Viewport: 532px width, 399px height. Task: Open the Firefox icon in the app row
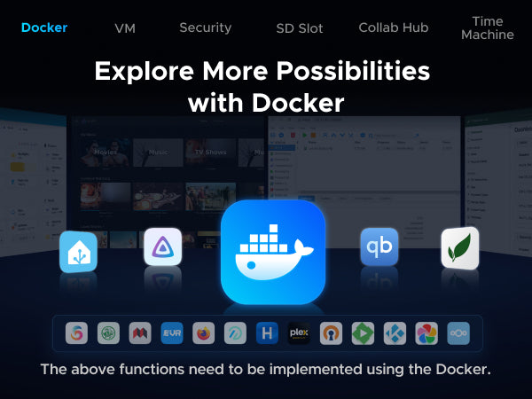(204, 333)
